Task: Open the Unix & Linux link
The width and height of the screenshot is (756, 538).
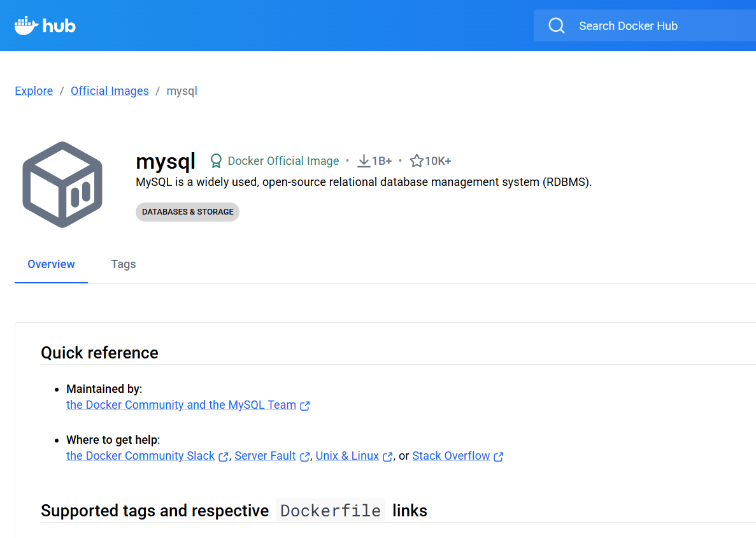Action: (x=347, y=456)
